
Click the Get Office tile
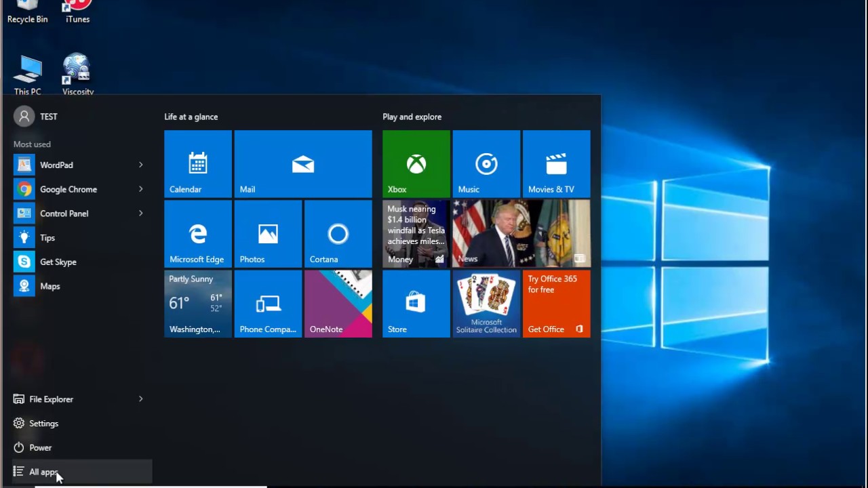click(557, 304)
